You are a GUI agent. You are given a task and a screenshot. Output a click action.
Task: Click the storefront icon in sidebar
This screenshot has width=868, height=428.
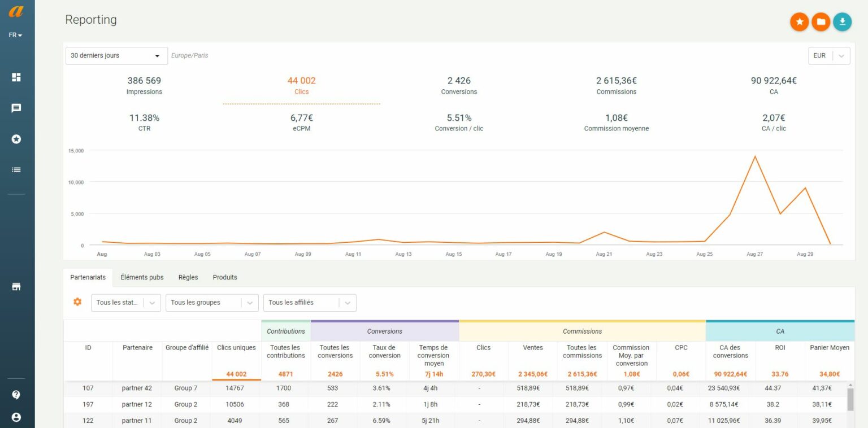click(16, 287)
